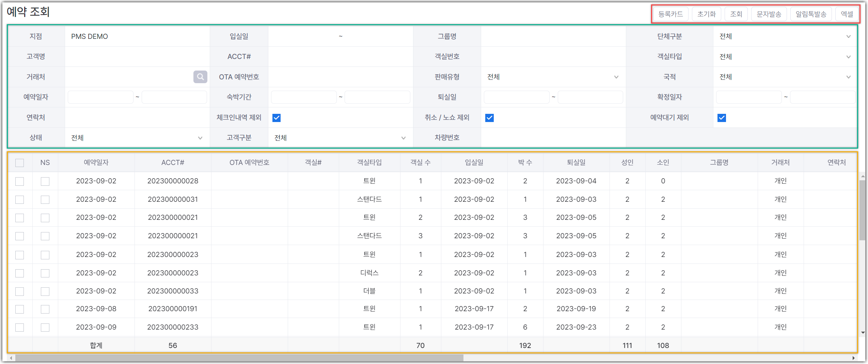Click the 알림톡발송 button
The height and width of the screenshot is (364, 868).
[811, 14]
